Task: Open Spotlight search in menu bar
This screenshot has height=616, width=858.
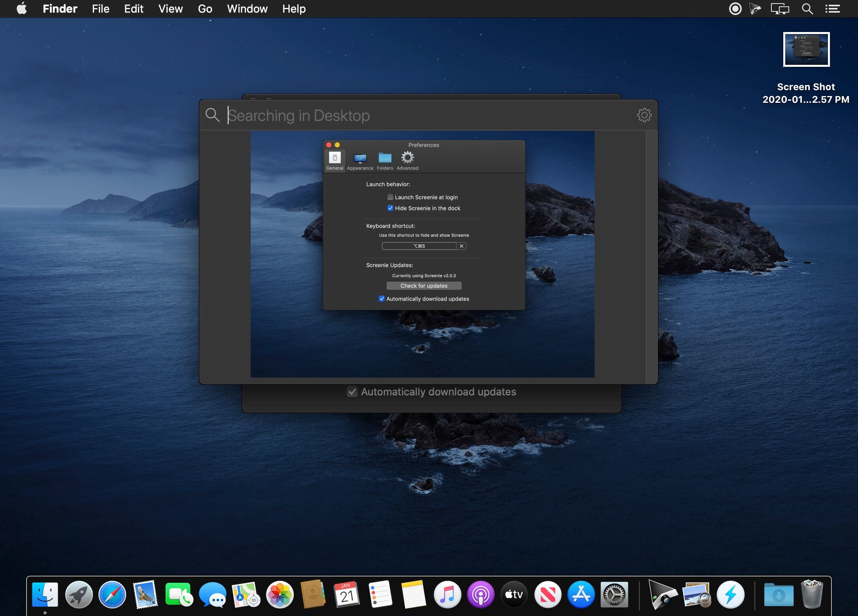Action: click(x=807, y=9)
